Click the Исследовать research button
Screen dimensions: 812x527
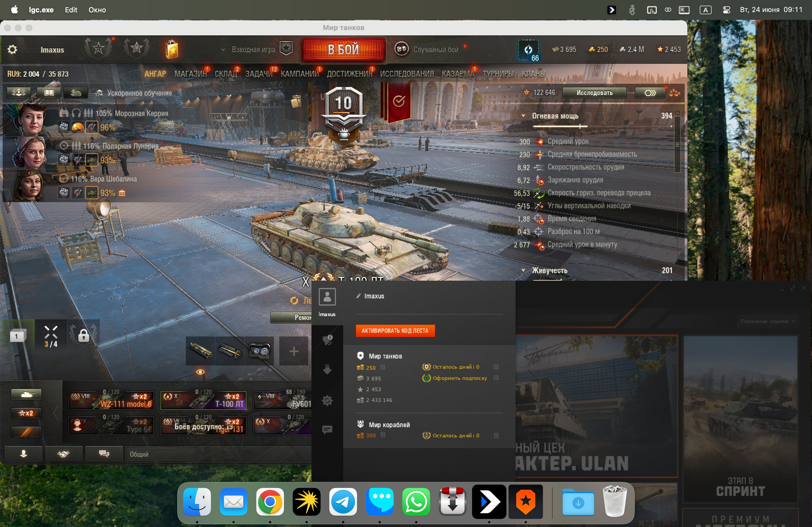pyautogui.click(x=594, y=93)
